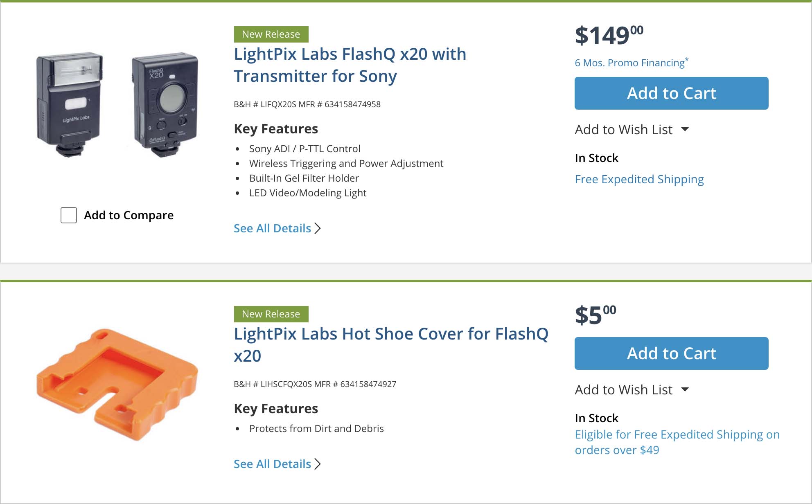
Task: Click the Free Expedited Shipping link
Action: (639, 179)
